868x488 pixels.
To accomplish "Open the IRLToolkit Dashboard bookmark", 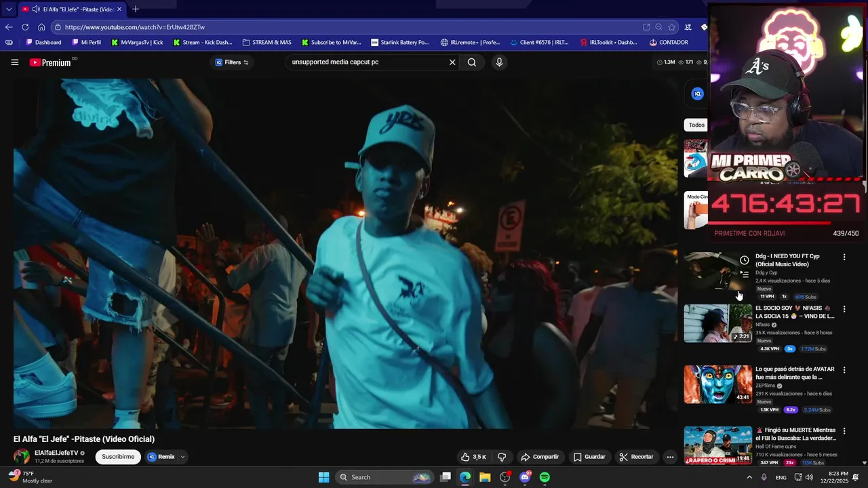I will click(x=608, y=42).
